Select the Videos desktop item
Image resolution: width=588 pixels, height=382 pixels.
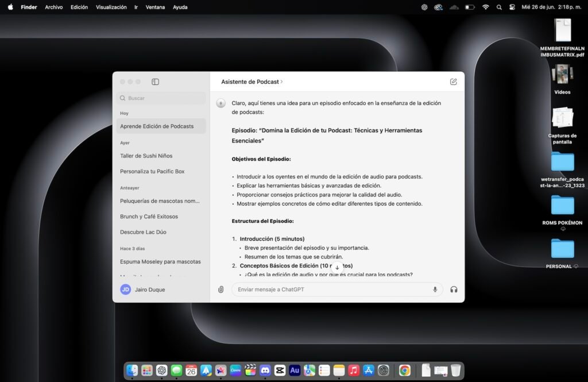pos(562,79)
